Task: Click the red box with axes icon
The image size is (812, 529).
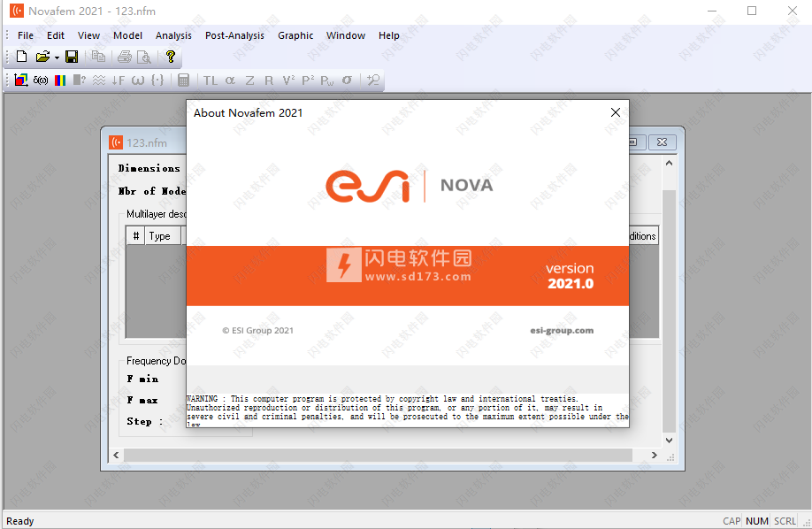Action: 20,80
